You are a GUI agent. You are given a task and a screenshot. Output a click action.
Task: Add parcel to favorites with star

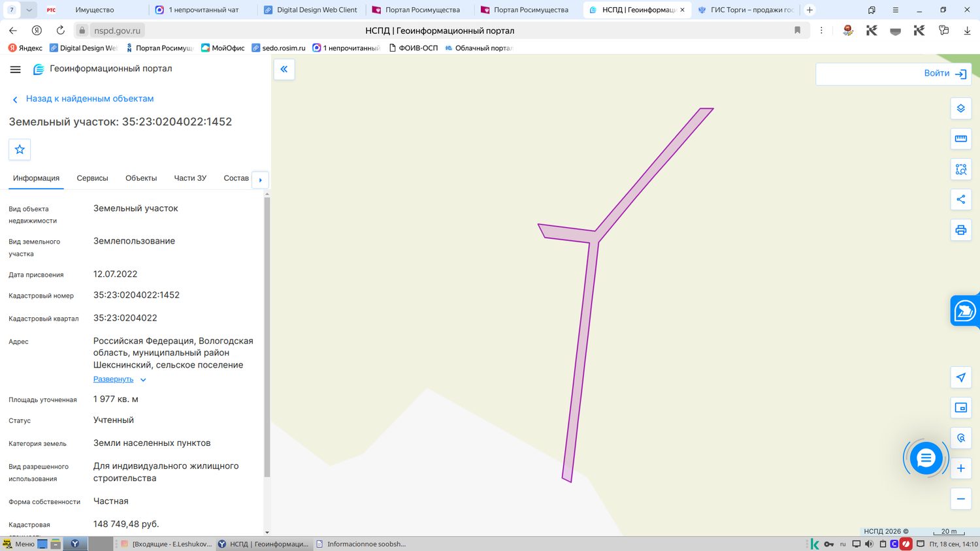[20, 150]
